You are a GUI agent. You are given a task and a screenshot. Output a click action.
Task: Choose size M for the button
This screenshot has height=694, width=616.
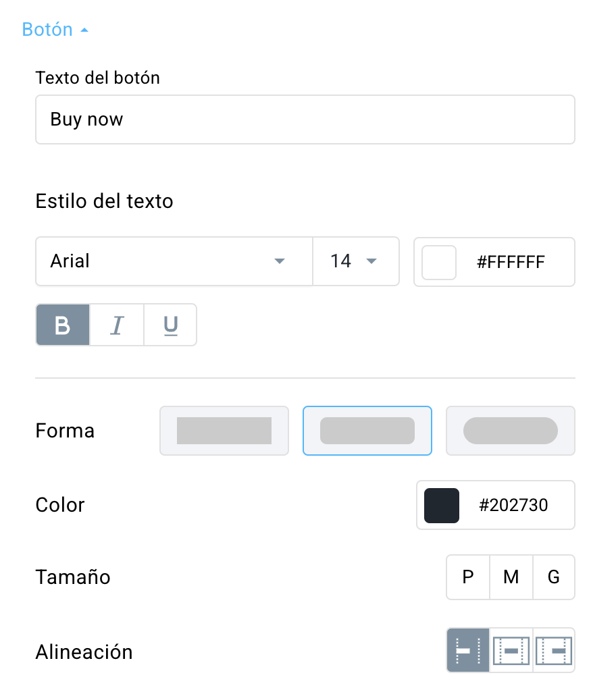coord(511,577)
